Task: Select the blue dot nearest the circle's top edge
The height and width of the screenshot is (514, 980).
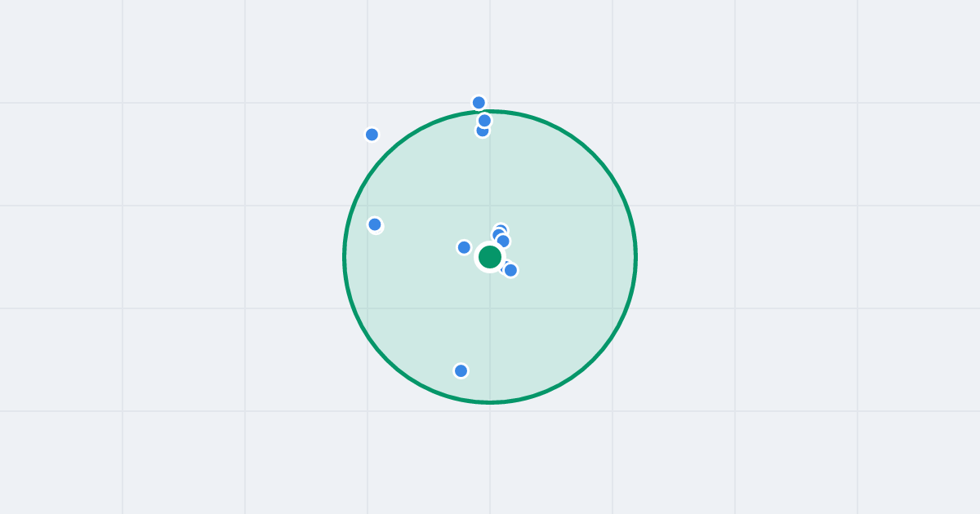Action: (x=484, y=121)
